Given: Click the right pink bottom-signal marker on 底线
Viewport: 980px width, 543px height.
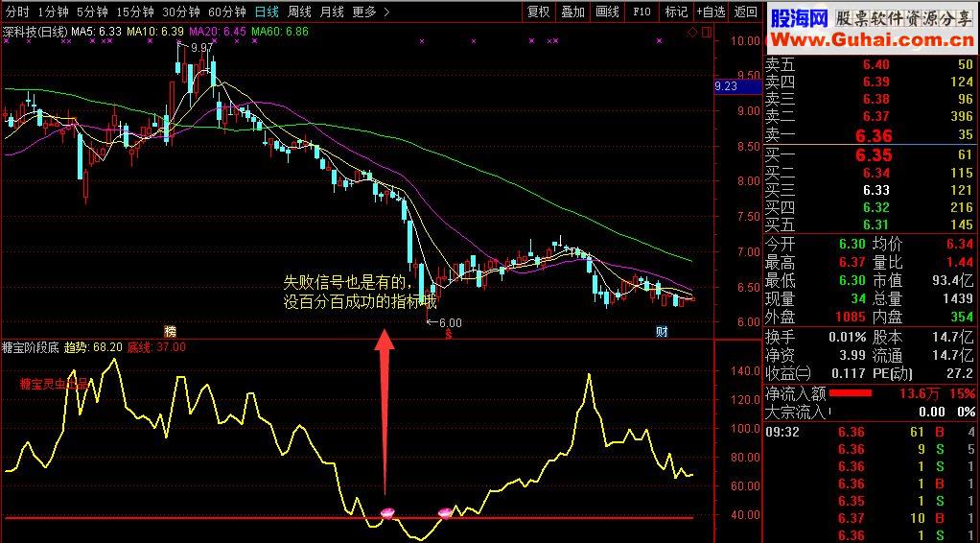Looking at the screenshot, I should click(x=446, y=513).
